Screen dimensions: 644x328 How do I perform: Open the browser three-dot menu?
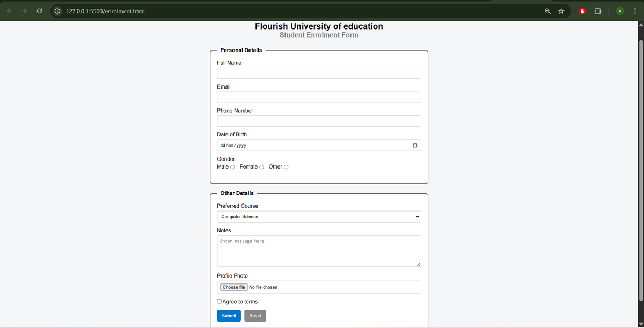(634, 11)
